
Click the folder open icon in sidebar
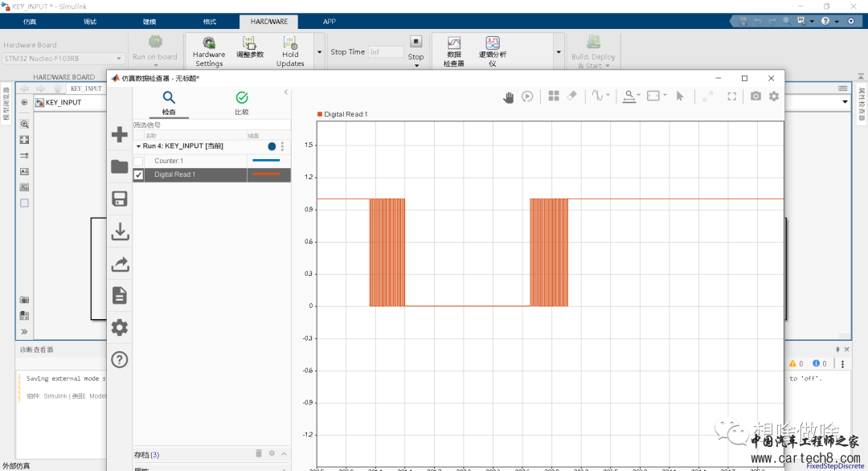click(120, 166)
